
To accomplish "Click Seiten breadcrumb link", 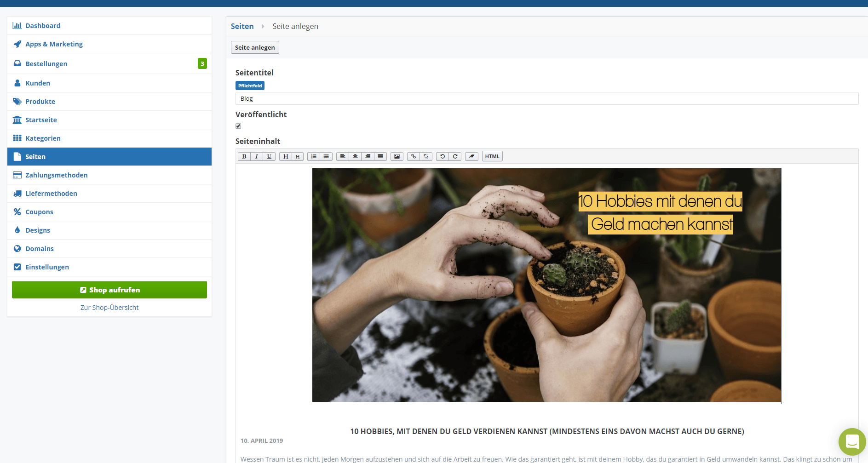I will coord(242,26).
